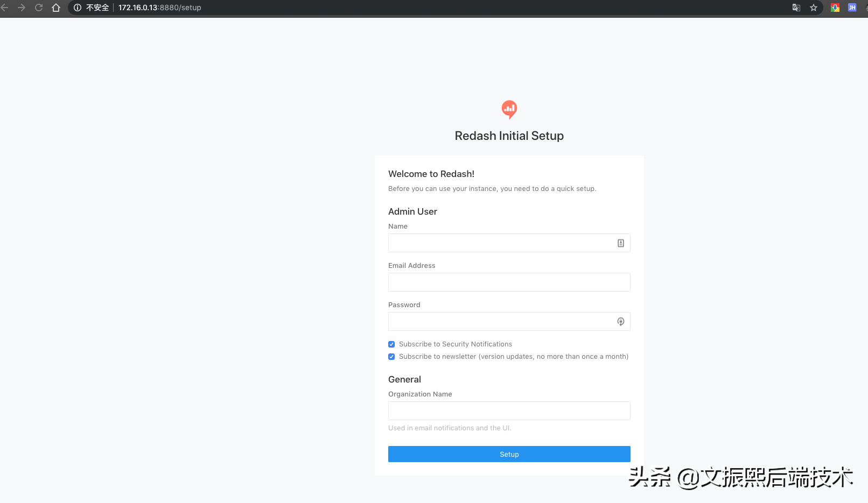Screen dimensions: 868x503
Task: Click the 'General' section heading
Action: [404, 379]
